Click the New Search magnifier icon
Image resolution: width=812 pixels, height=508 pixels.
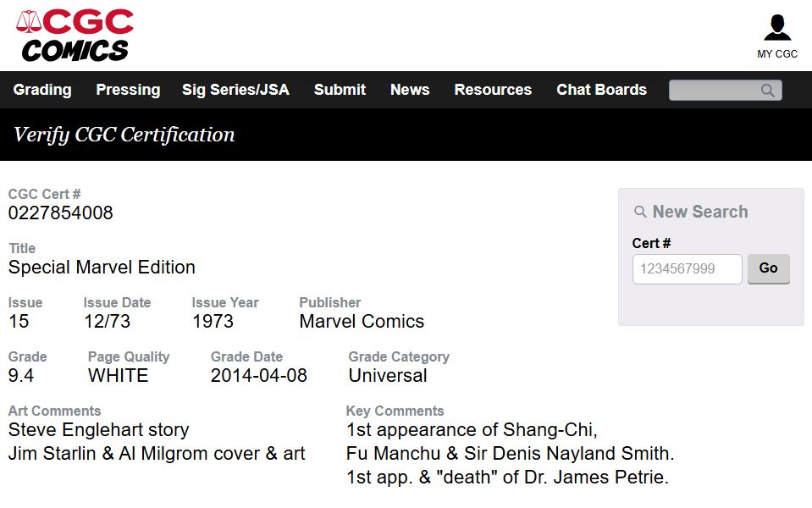tap(640, 213)
